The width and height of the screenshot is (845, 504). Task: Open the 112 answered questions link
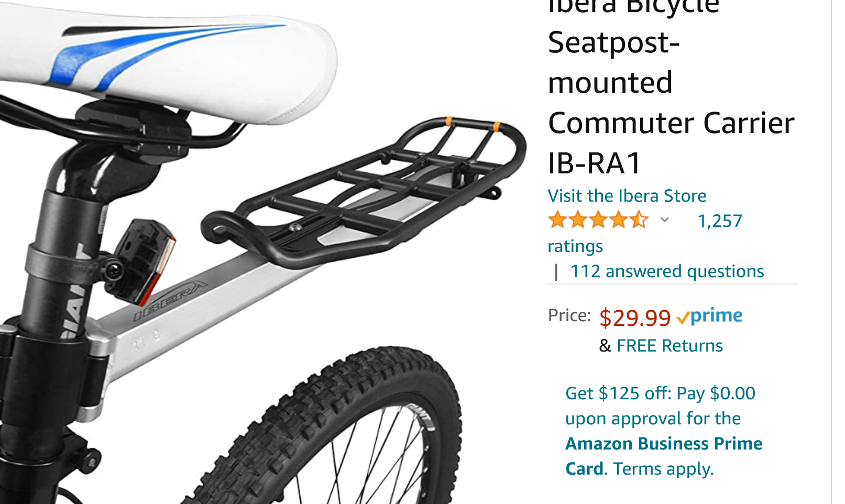[666, 271]
